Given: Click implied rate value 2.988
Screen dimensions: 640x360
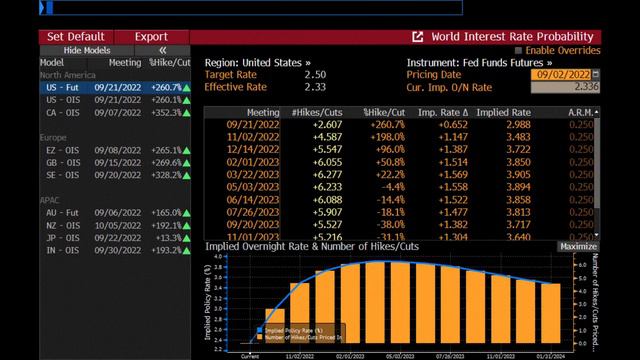Looking at the screenshot, I should pos(518,124).
